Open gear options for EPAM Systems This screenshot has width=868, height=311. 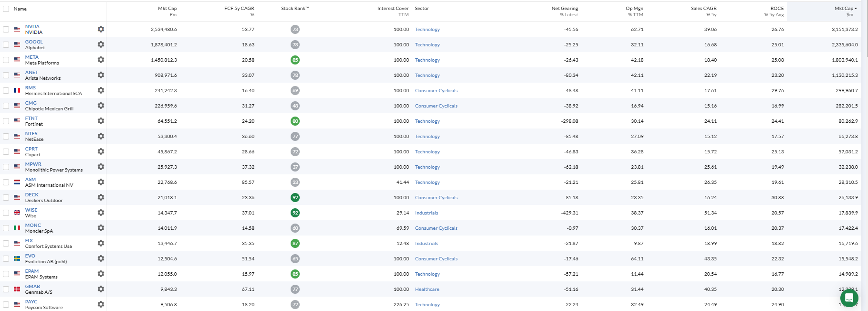[101, 274]
